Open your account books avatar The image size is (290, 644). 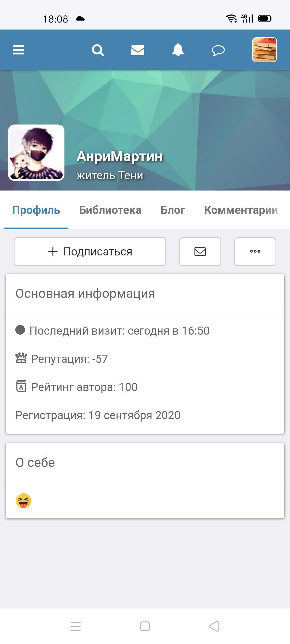264,50
